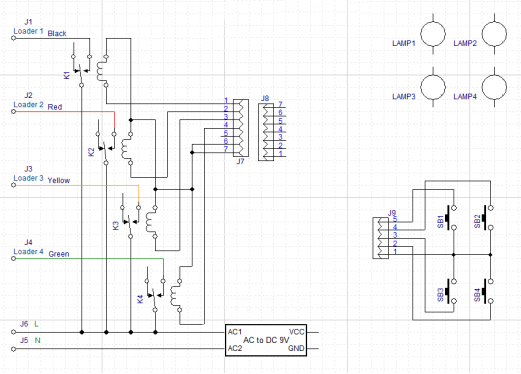Select the red Loader 2 wire
The width and height of the screenshot is (521, 374).
click(x=64, y=112)
